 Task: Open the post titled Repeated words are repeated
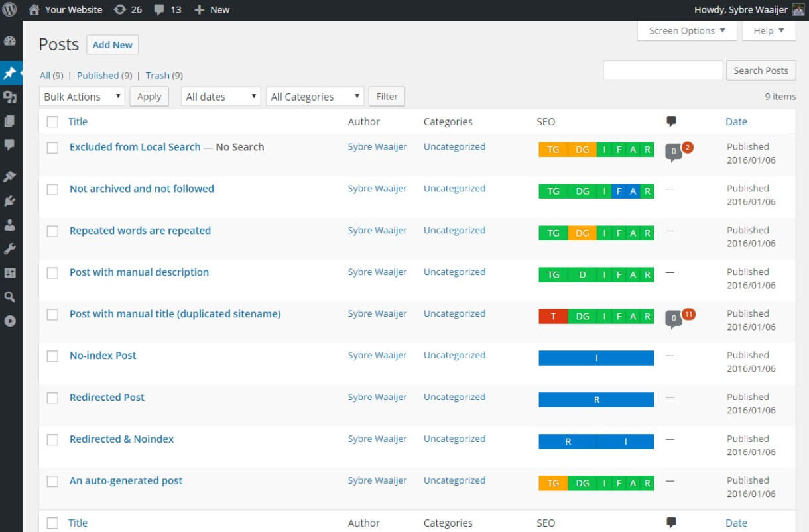point(140,231)
